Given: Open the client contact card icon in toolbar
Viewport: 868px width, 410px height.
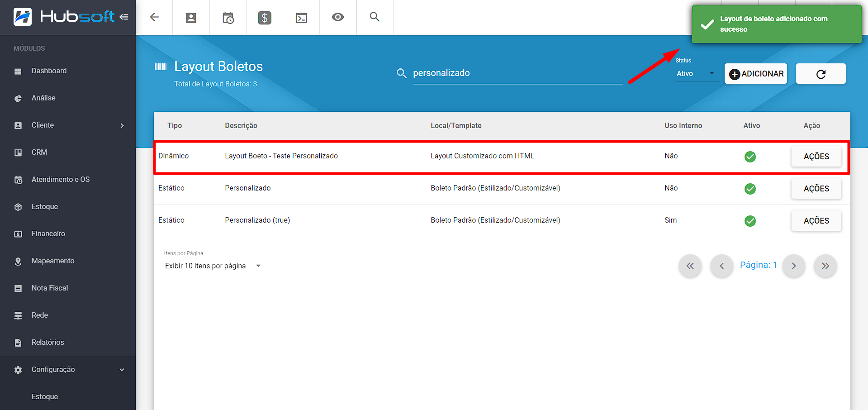Looking at the screenshot, I should click(x=191, y=18).
